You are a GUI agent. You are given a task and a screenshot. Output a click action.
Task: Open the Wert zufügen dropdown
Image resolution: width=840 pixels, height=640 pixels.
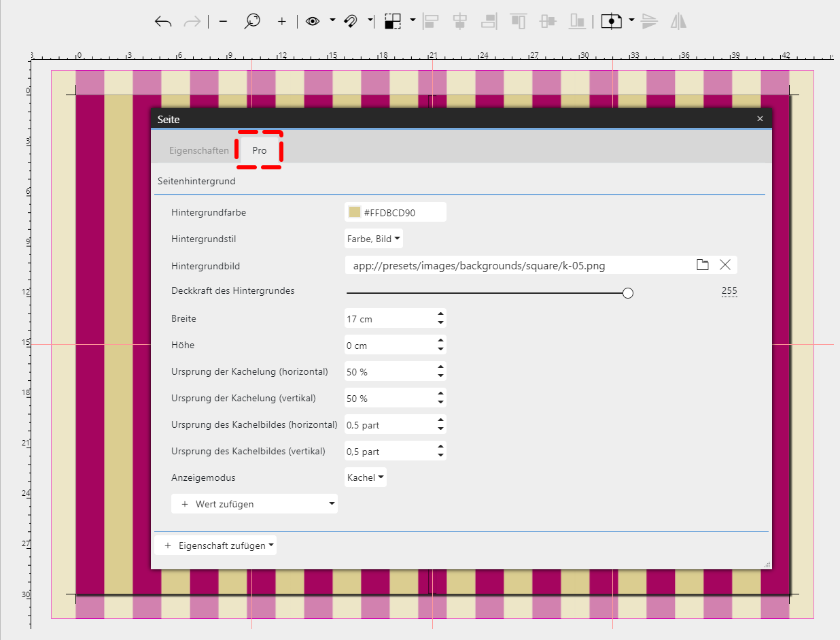254,504
